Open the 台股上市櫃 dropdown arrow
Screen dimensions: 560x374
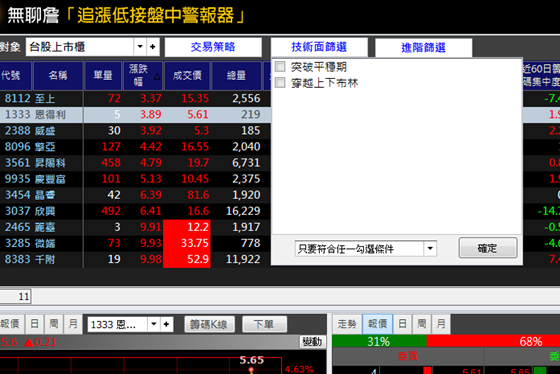tap(140, 47)
